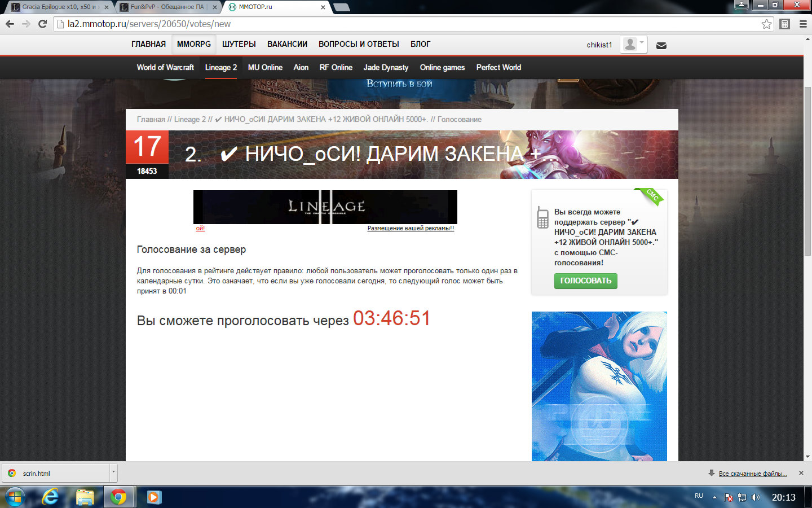Open the Chrome menu hamburger icon
The image size is (812, 508).
pyautogui.click(x=803, y=24)
